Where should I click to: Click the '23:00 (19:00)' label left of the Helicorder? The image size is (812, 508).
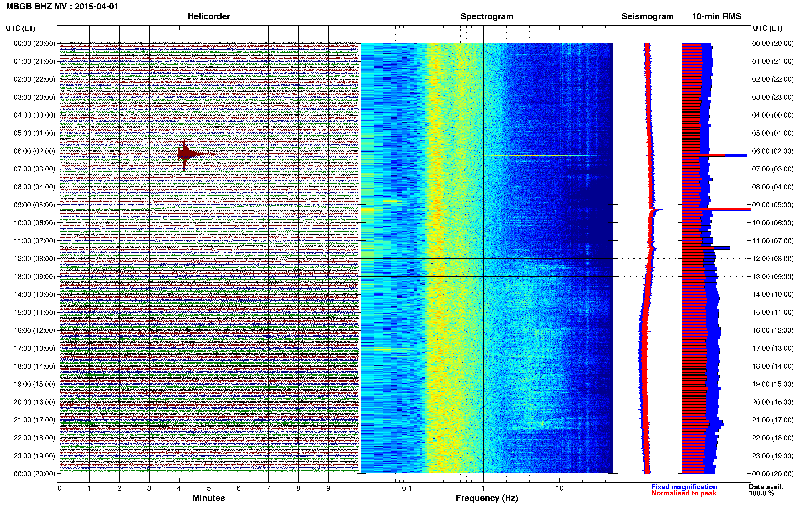coord(34,456)
